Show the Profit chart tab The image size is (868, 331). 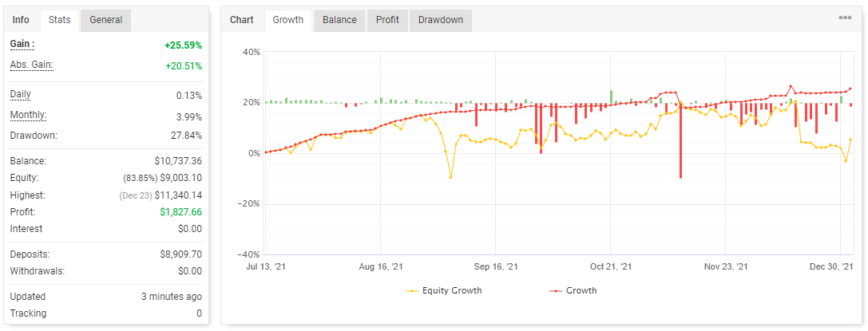(x=387, y=20)
